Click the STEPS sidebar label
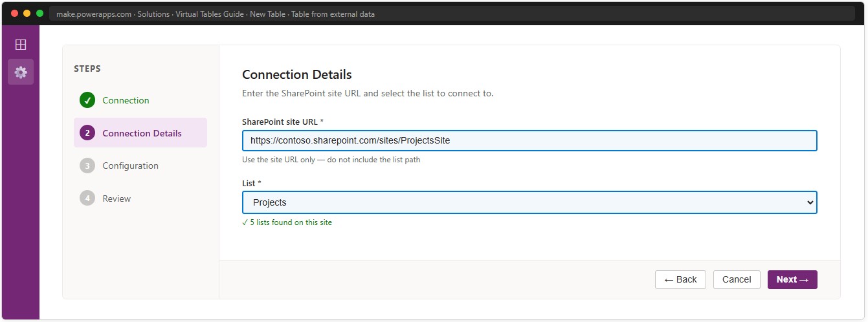This screenshot has height=322, width=868. click(87, 69)
